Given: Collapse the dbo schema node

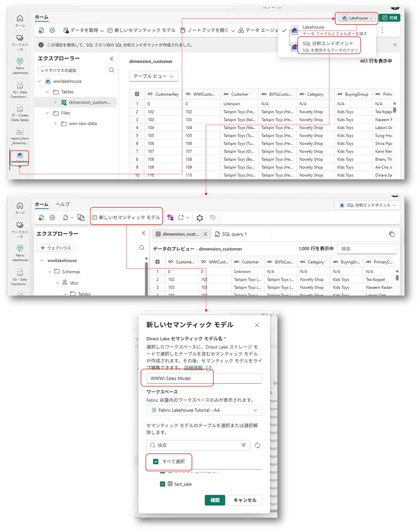Looking at the screenshot, I should point(58,283).
